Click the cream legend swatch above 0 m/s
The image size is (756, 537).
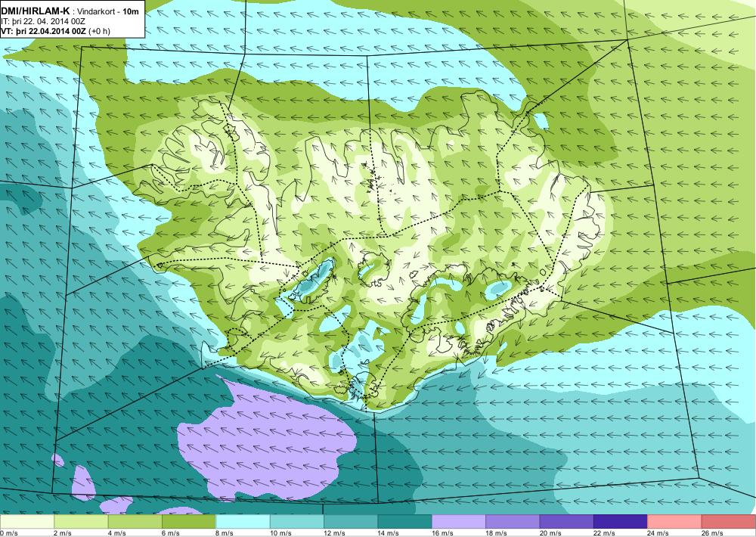[x=27, y=522]
